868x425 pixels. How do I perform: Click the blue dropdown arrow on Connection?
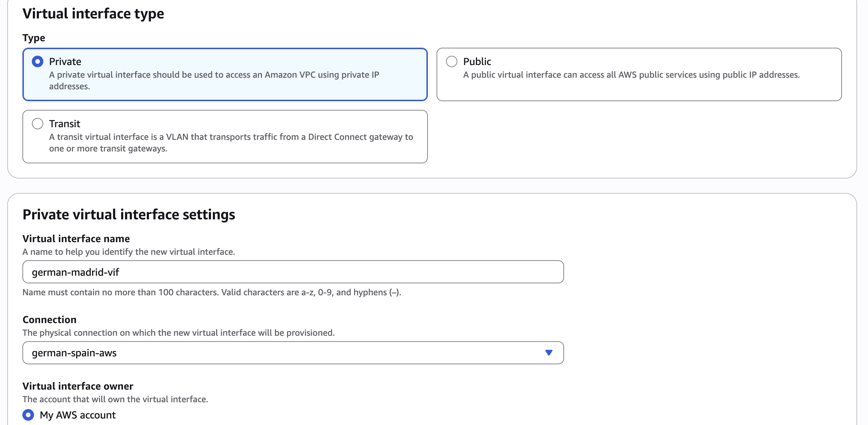(x=549, y=353)
